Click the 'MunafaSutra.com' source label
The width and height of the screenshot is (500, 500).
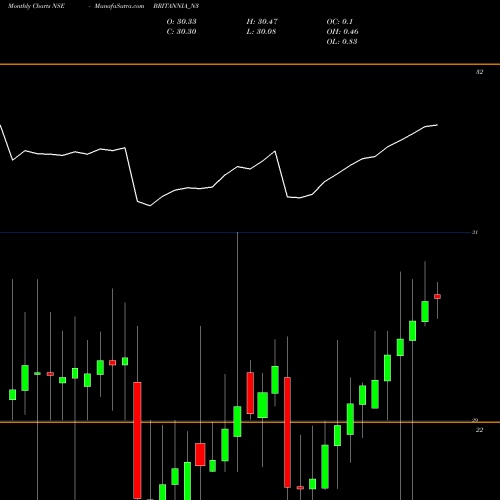[x=119, y=6]
